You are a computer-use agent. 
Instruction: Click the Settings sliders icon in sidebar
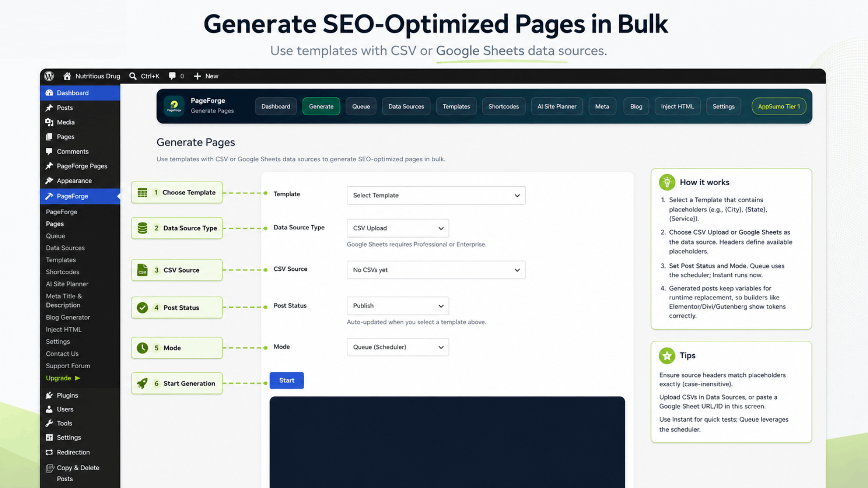click(x=49, y=437)
